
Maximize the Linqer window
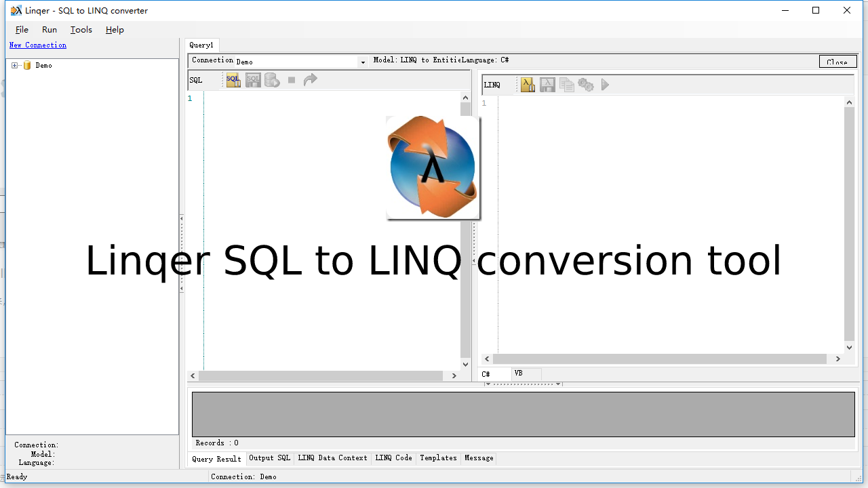click(816, 10)
